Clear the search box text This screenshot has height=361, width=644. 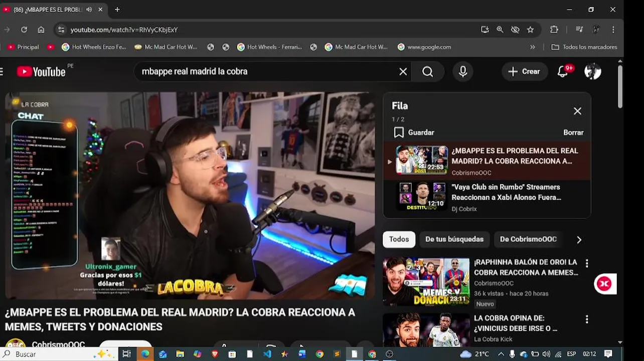pyautogui.click(x=403, y=72)
